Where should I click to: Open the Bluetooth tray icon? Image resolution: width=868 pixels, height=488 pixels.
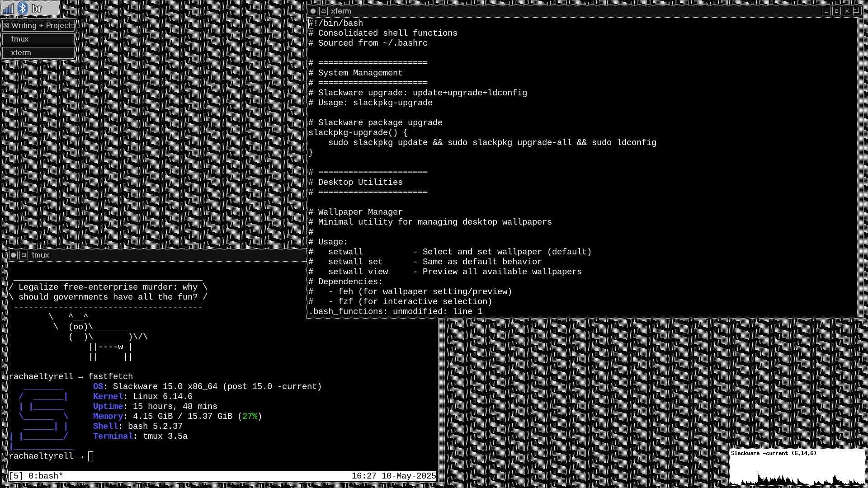[23, 8]
